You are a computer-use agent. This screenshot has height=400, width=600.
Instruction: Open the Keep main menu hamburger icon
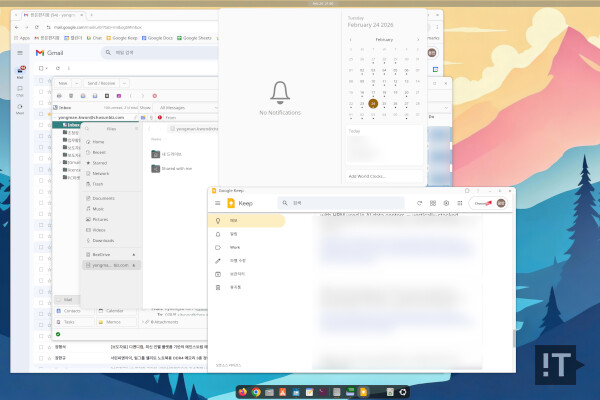(x=218, y=203)
